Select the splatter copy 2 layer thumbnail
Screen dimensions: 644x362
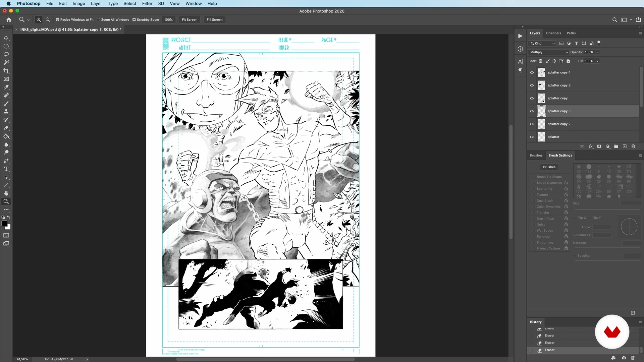click(541, 124)
